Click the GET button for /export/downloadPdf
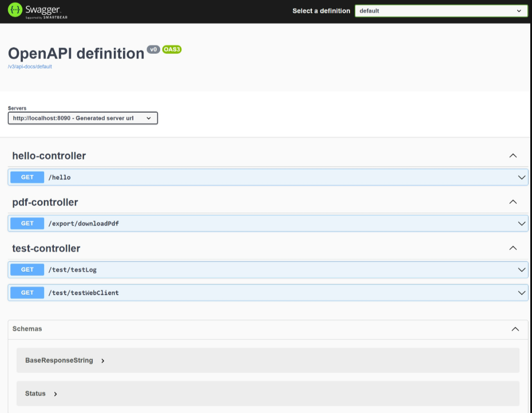The height and width of the screenshot is (413, 532). pyautogui.click(x=27, y=223)
